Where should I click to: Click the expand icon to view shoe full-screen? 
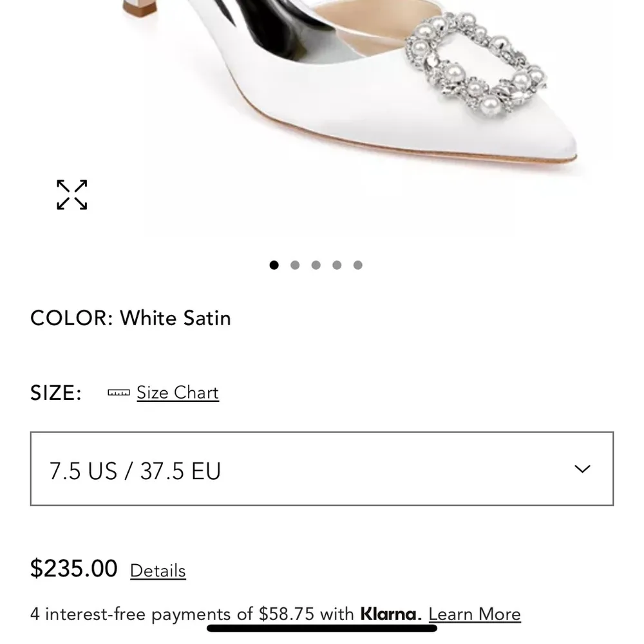tap(71, 194)
